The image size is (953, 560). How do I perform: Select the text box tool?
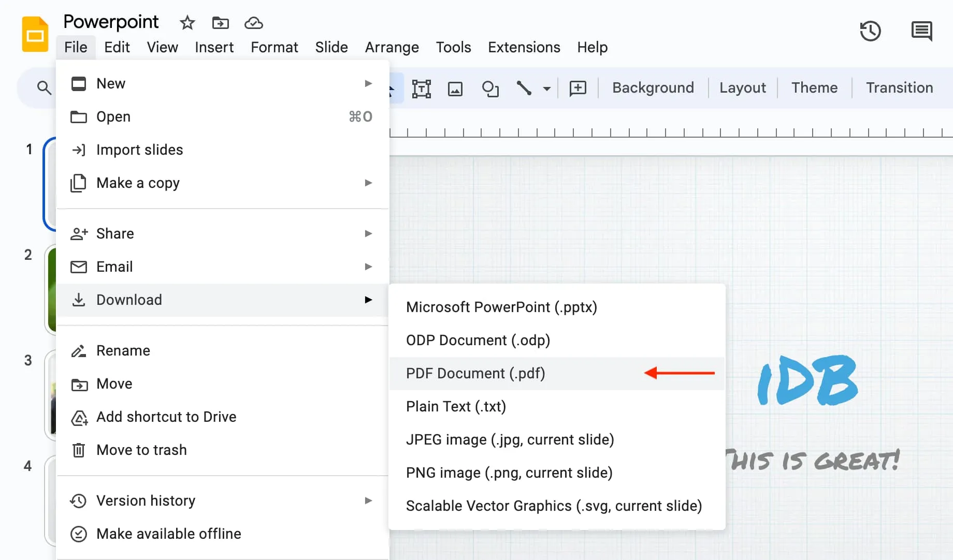pos(421,89)
